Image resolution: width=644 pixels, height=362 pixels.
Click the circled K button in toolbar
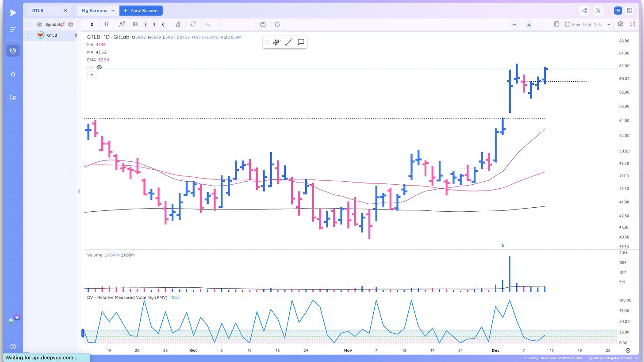tap(163, 24)
